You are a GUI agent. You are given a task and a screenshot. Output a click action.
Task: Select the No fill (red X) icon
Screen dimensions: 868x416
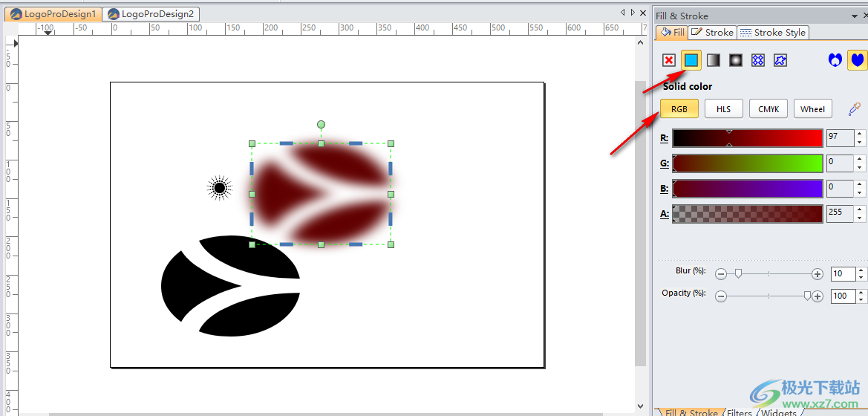pos(669,60)
